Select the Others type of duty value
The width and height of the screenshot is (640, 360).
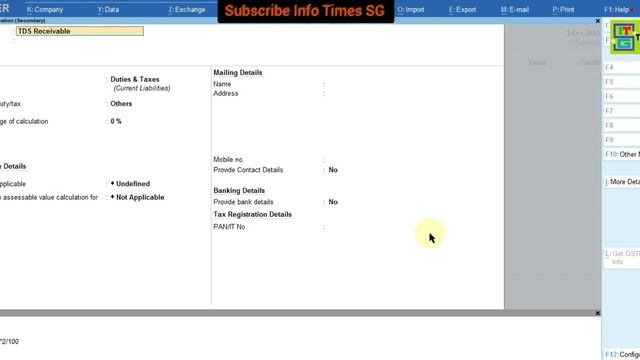[121, 104]
